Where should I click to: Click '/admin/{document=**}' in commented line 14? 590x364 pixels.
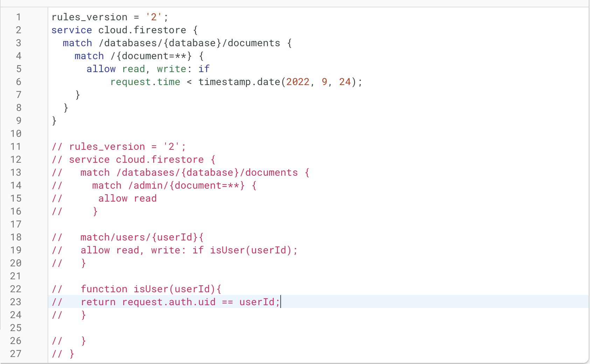coord(186,185)
